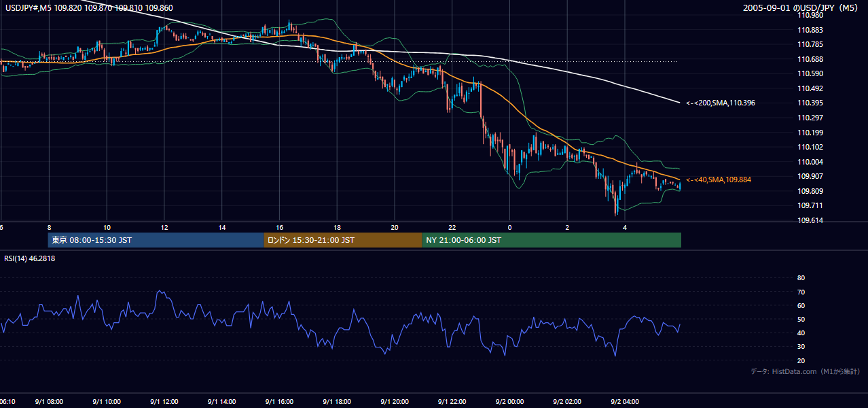This screenshot has height=408, width=868.
Task: Click hour tick 20 under the price chart
Action: pos(395,228)
